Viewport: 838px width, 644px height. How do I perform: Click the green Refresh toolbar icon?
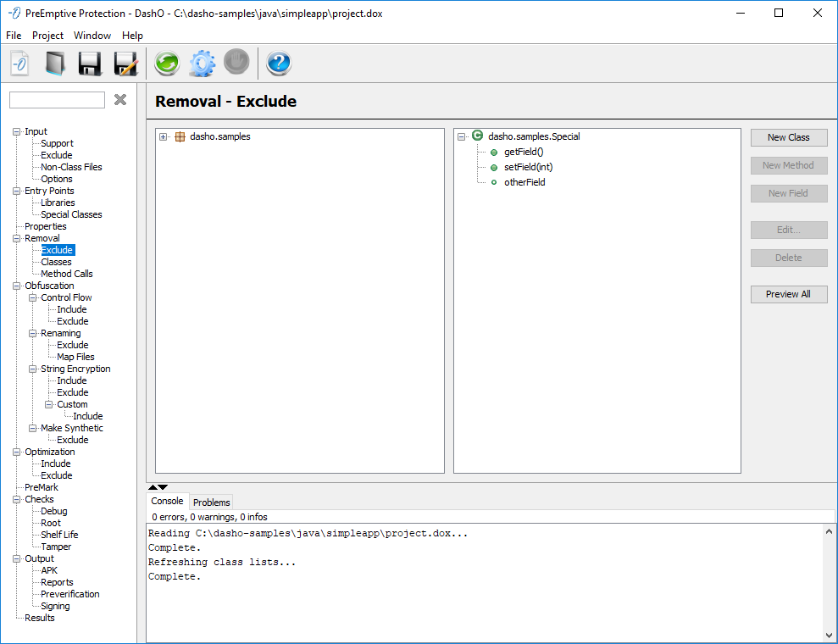click(167, 64)
